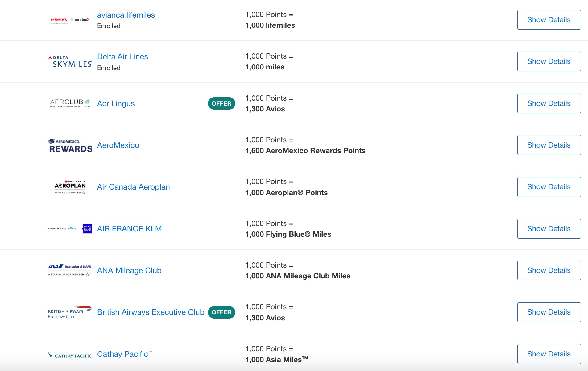Click the OFFER badge next to Aer Lingus
The height and width of the screenshot is (371, 588).
222,103
